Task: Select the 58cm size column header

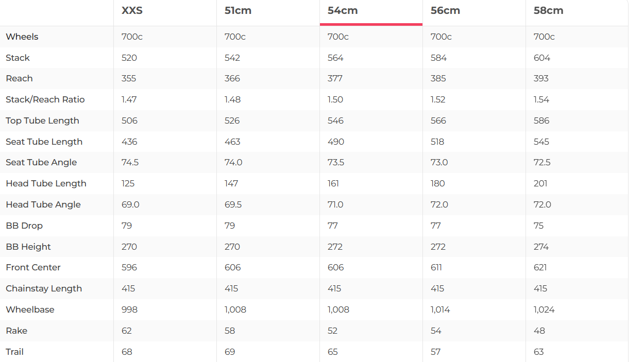Action: tap(548, 11)
